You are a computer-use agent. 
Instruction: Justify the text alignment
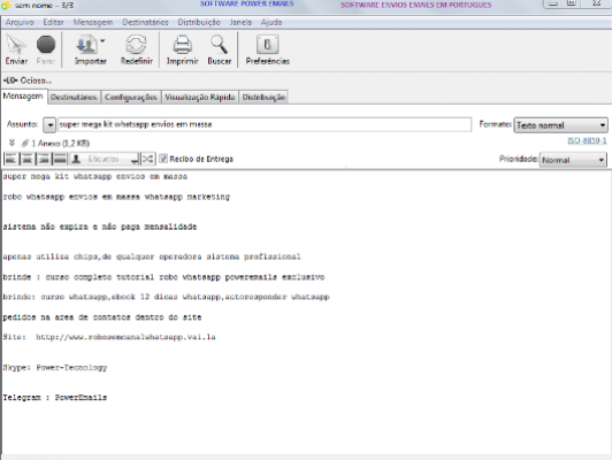point(60,159)
